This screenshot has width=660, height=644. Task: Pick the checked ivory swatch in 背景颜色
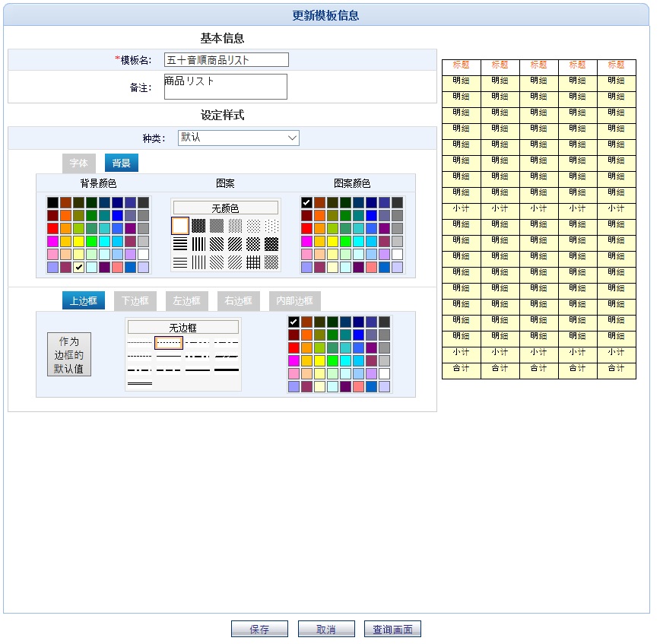pos(79,267)
